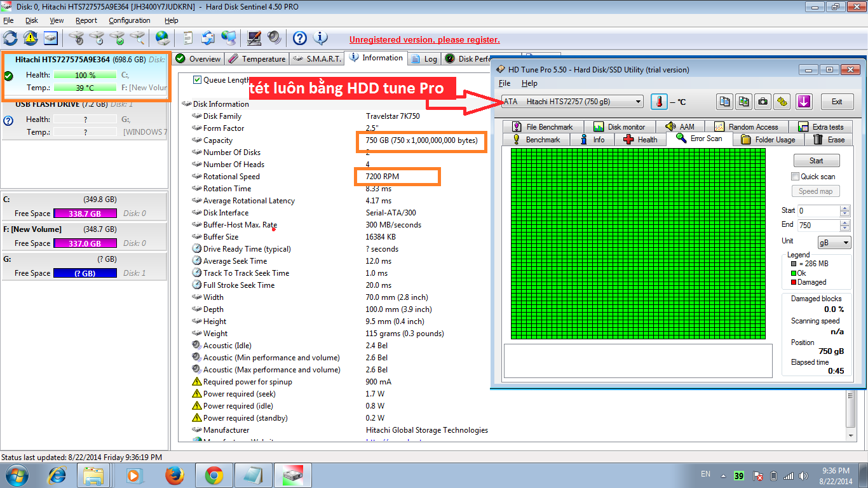Switch to the Overview tab

pos(198,59)
